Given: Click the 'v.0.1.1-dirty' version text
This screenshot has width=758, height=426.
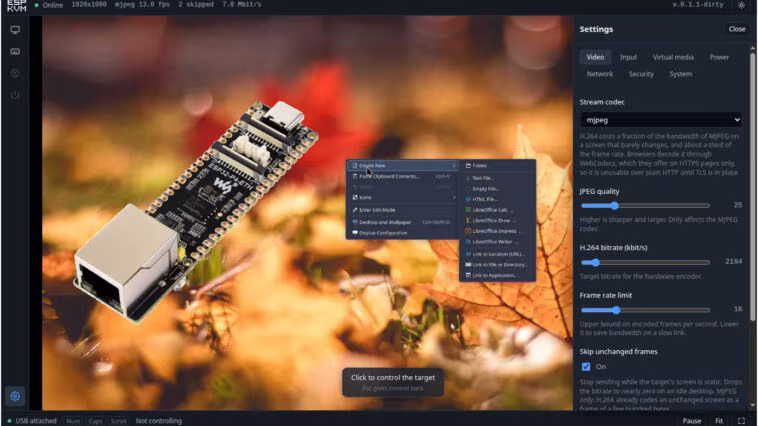Looking at the screenshot, I should [x=698, y=4].
